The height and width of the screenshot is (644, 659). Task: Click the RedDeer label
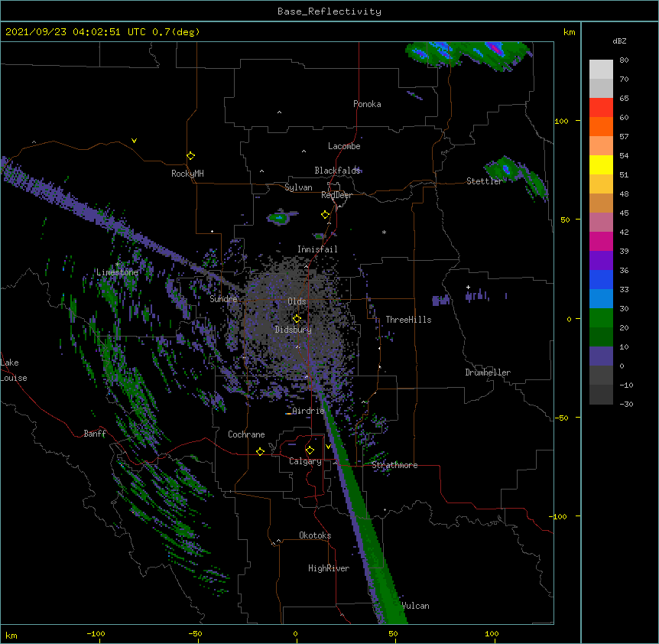click(x=336, y=195)
